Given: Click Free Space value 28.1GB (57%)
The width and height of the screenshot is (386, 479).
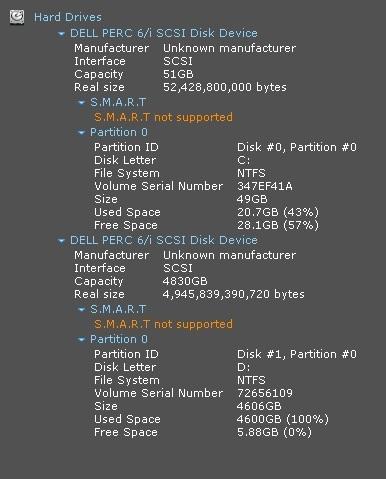Looking at the screenshot, I should click(278, 225).
